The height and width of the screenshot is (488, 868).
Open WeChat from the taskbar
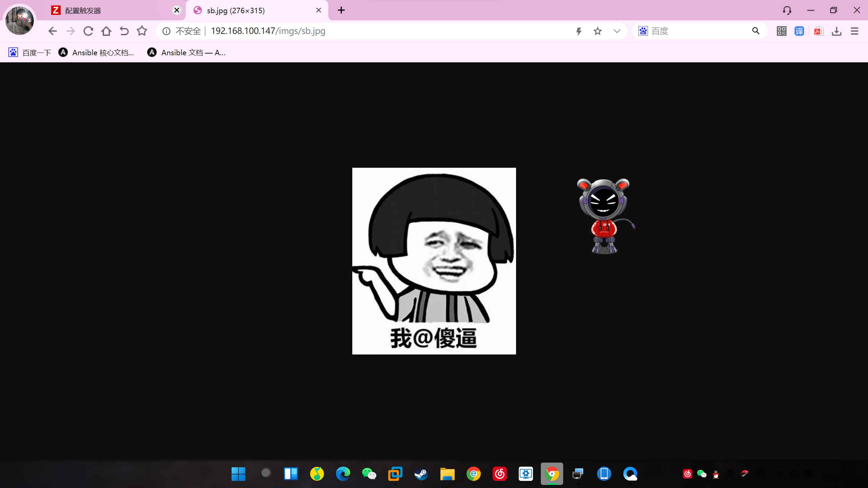click(x=370, y=474)
